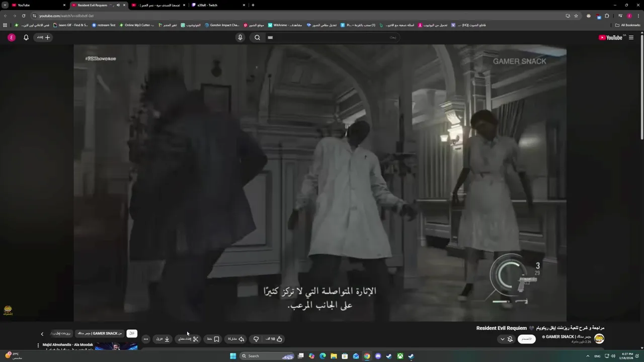Screen dimensions: 644x362
Task: Open the tab search dropdown arrow
Action: 5,5
